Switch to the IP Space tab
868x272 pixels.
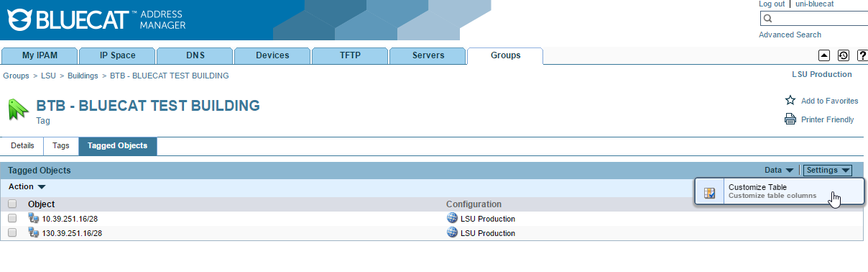pyautogui.click(x=117, y=55)
